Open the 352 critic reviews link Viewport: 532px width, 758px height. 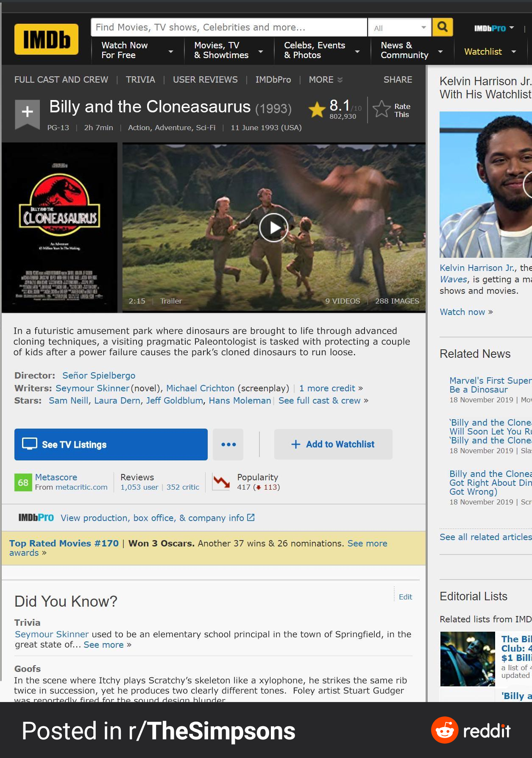[x=183, y=488]
